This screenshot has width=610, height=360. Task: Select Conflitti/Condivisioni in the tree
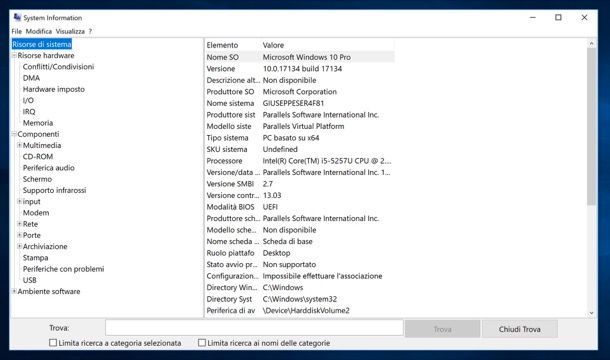pyautogui.click(x=58, y=67)
